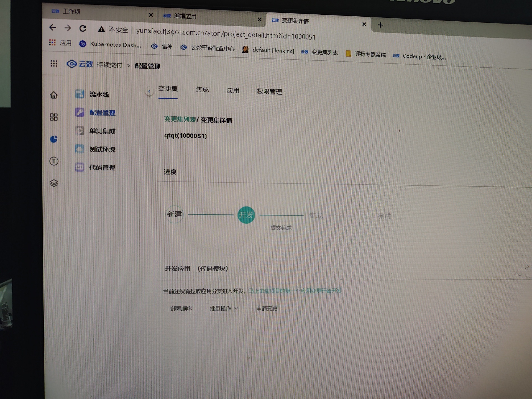Image resolution: width=532 pixels, height=399 pixels.
Task: Open the stacked layers sidebar icon
Action: (x=54, y=183)
